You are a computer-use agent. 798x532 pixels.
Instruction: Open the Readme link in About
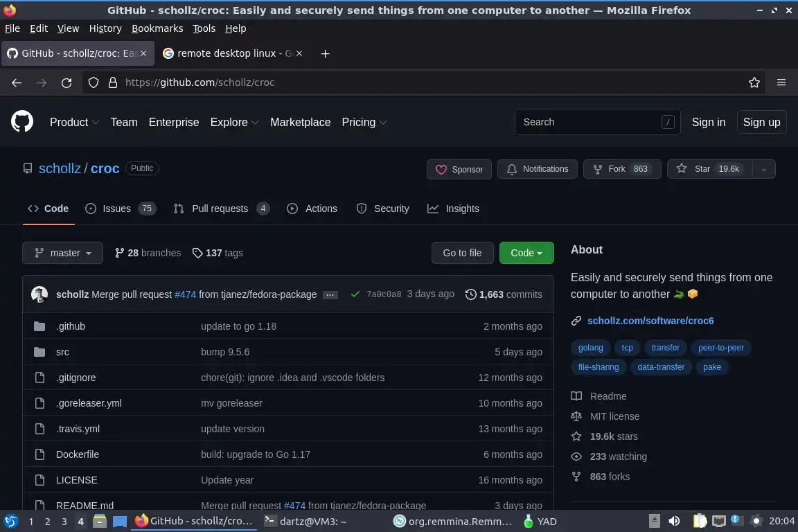point(608,396)
